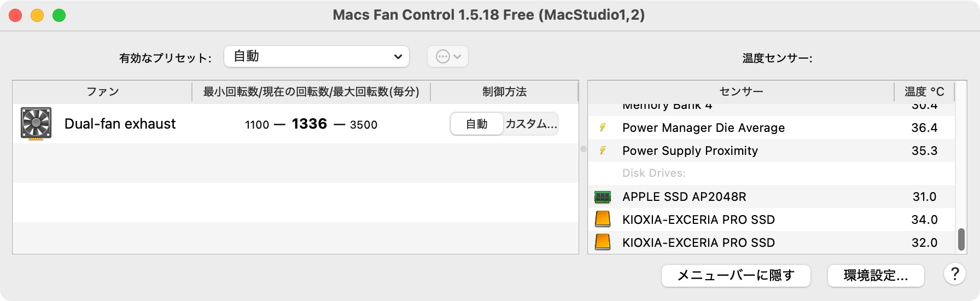Select カスタム... custom fan control
This screenshot has width=980, height=301.
[x=531, y=124]
